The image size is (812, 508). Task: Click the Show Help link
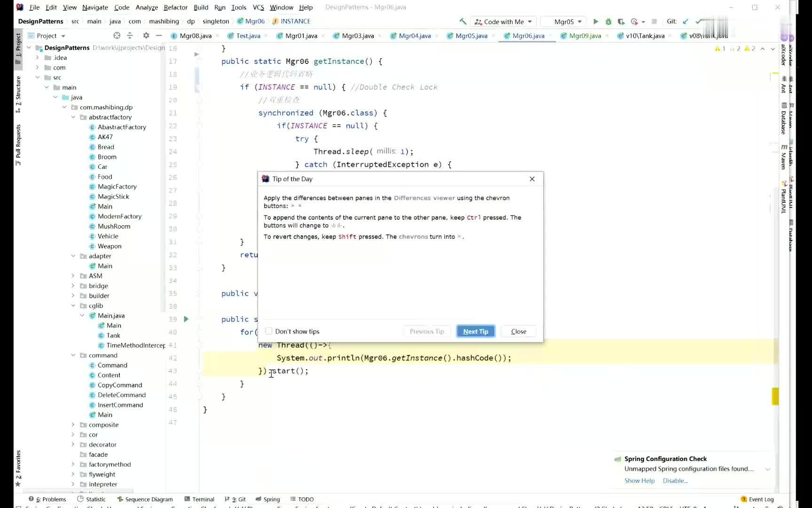(x=640, y=481)
